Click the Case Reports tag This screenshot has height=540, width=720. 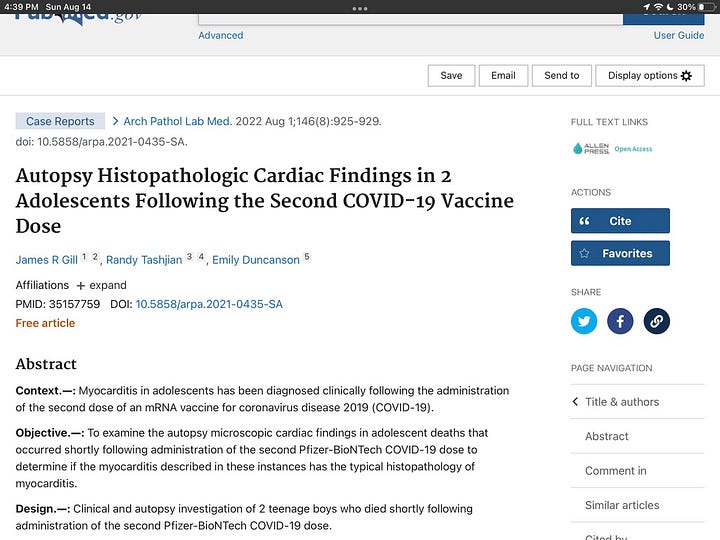60,121
